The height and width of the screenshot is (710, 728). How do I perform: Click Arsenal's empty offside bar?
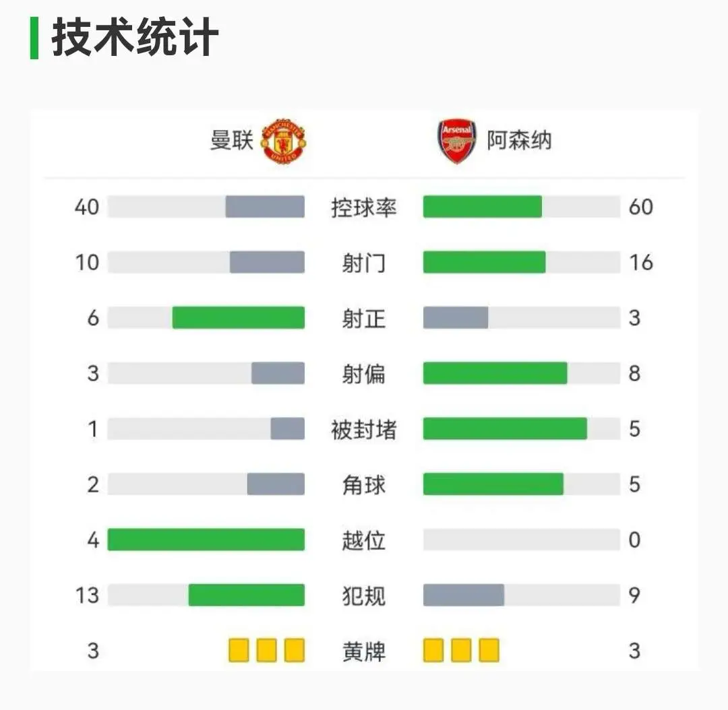[521, 540]
